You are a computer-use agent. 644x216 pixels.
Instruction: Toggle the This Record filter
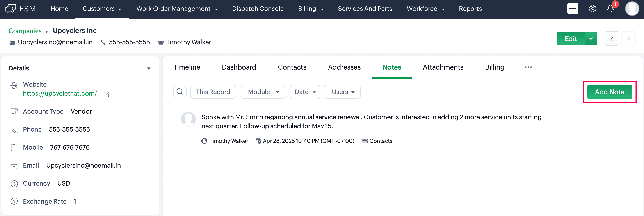(213, 92)
